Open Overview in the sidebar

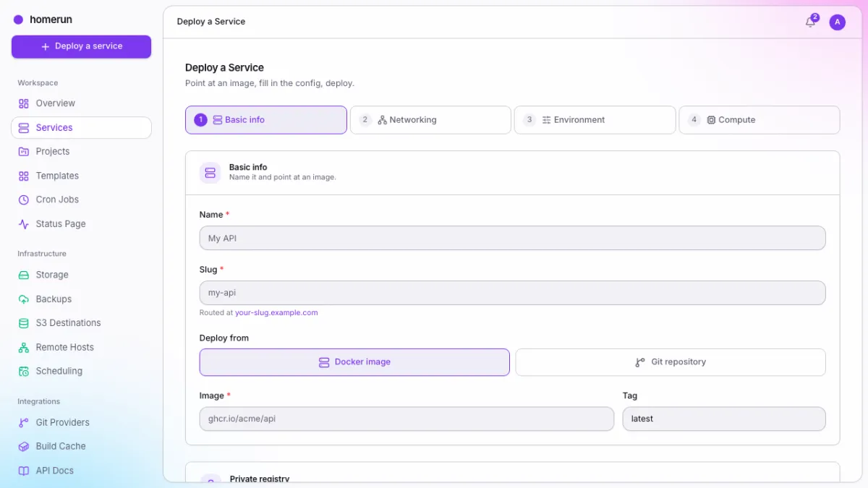coord(81,103)
